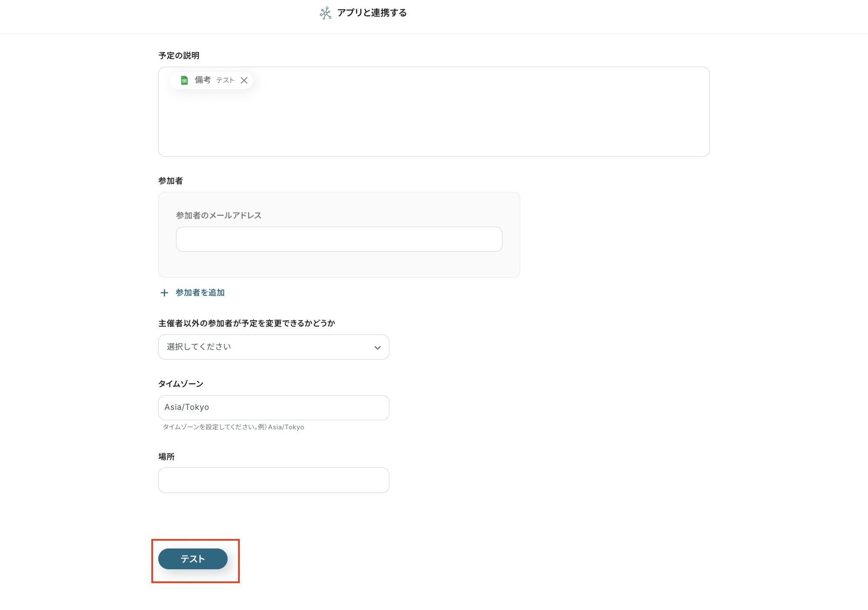Click the 参加者を追加 link
Viewport: 868px width, 610px height.
tap(200, 293)
